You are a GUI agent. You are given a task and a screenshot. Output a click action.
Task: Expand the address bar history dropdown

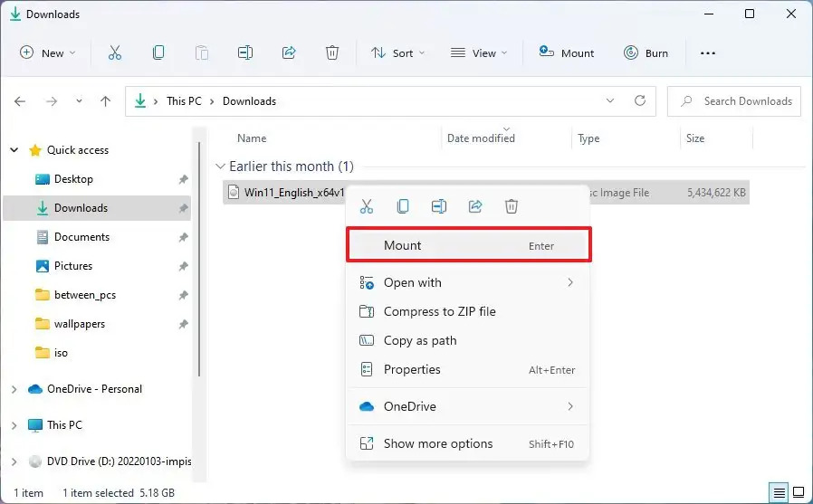point(610,101)
